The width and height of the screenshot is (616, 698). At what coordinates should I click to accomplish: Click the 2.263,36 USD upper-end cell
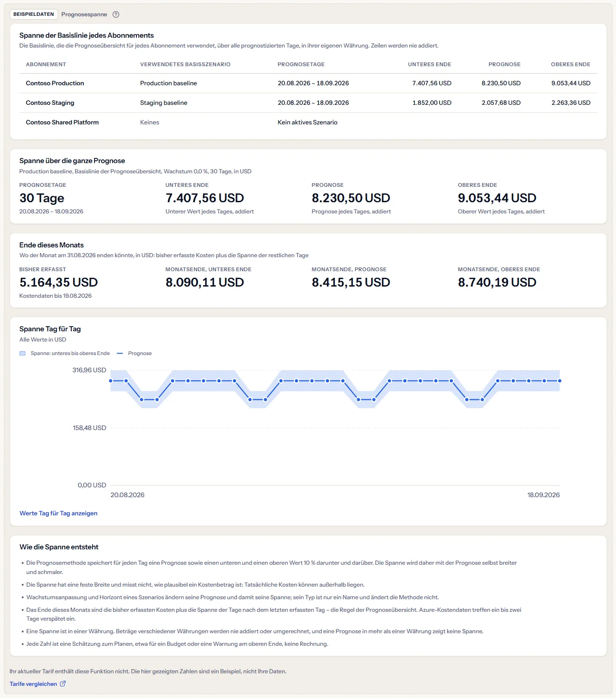[571, 103]
